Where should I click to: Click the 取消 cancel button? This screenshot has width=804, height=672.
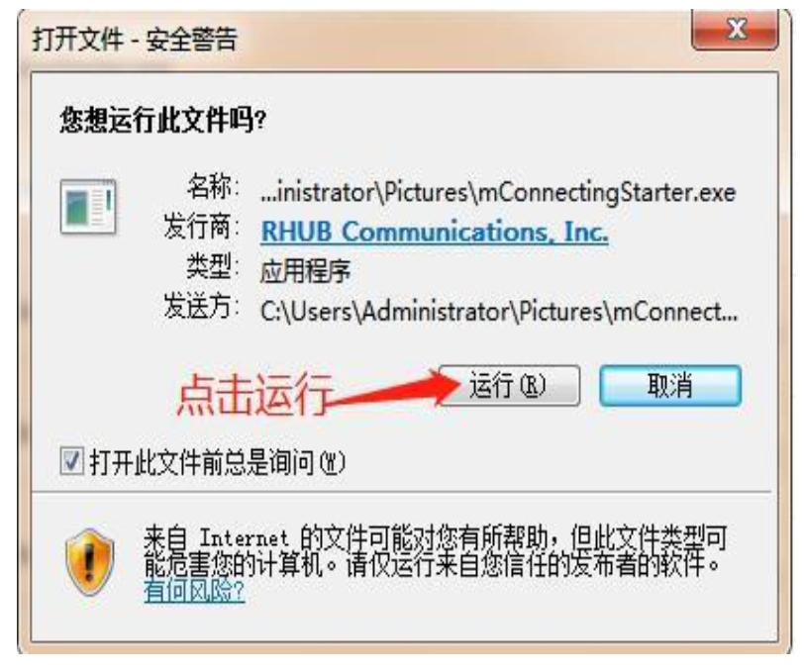670,385
